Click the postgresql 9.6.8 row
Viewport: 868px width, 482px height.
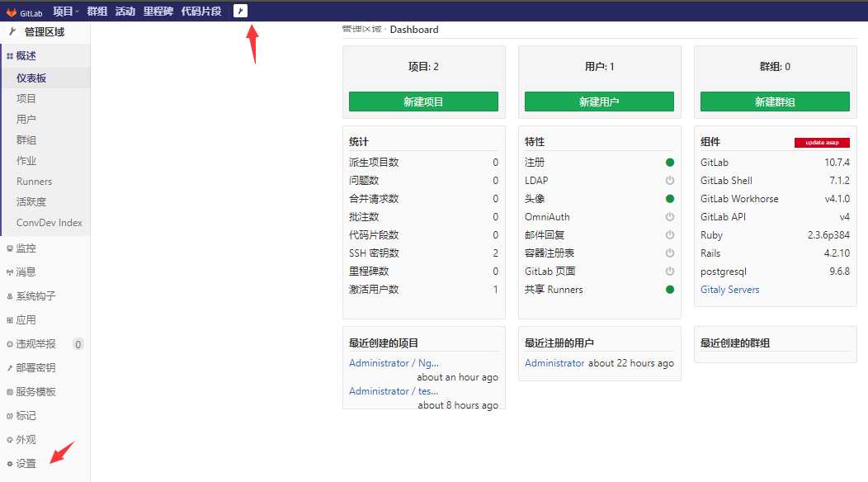point(775,272)
